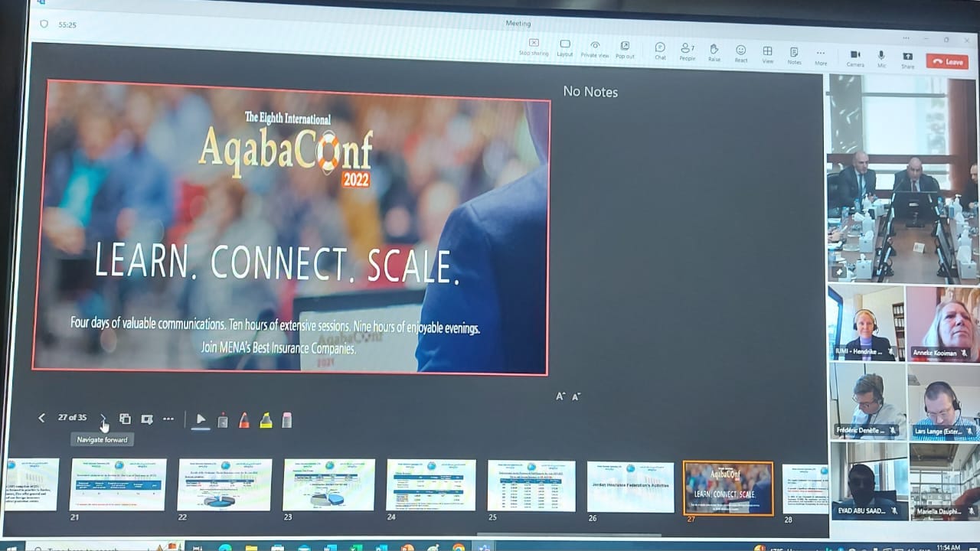980x551 pixels.
Task: Open the window's ellipsis menu in title bar
Action: click(906, 37)
